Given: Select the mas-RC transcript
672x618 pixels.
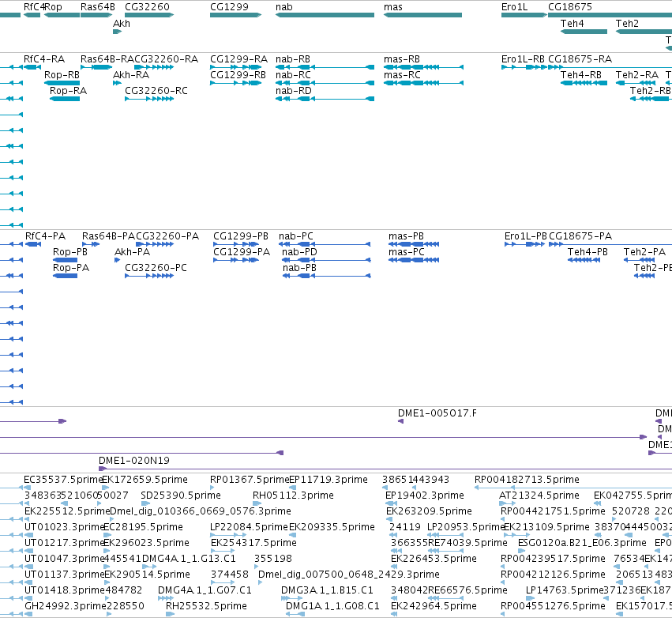Looking at the screenshot, I should [423, 83].
